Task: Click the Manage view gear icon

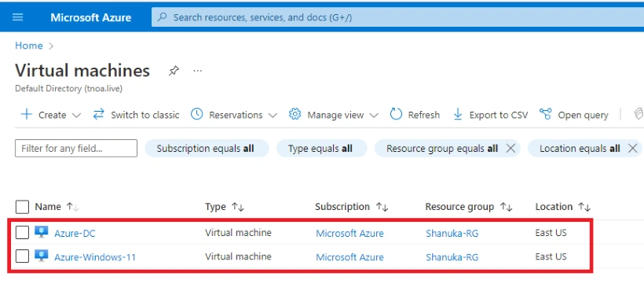Action: 295,114
